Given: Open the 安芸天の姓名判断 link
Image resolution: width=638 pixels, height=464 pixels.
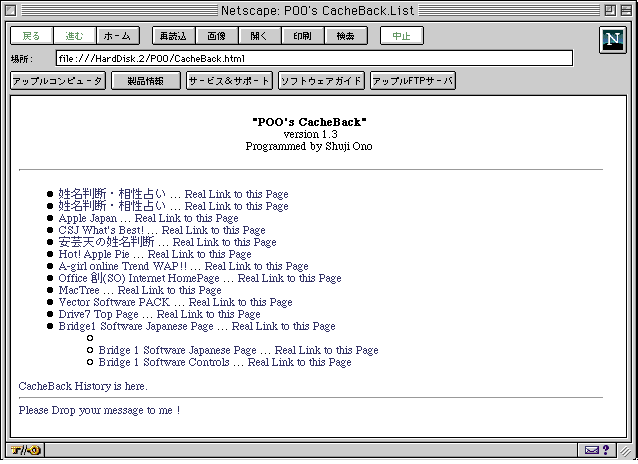Looking at the screenshot, I should coord(106,242).
